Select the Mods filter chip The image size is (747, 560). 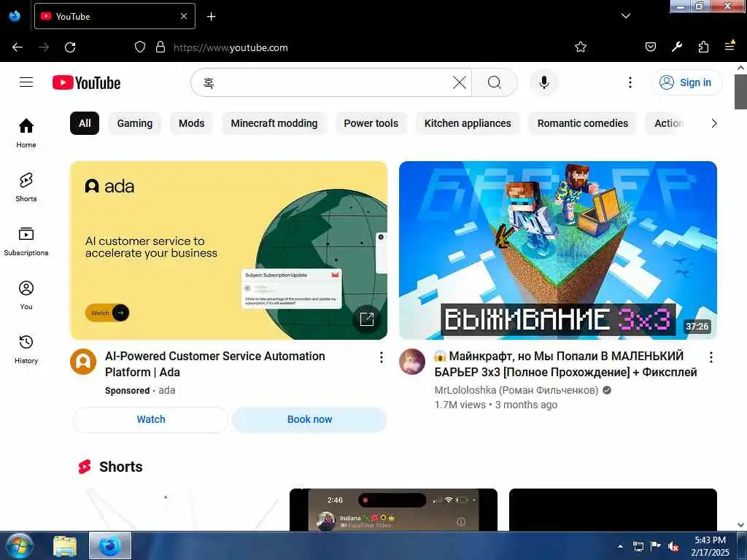pos(192,123)
